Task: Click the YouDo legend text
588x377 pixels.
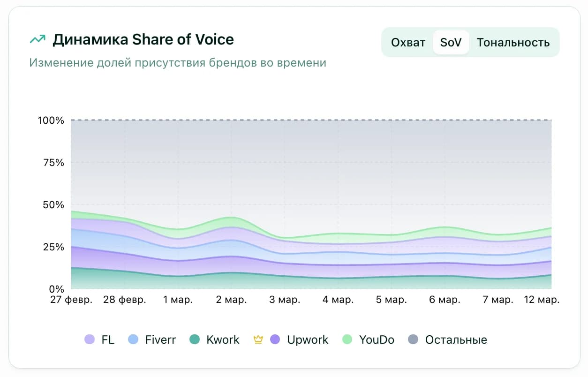Action: [x=377, y=339]
